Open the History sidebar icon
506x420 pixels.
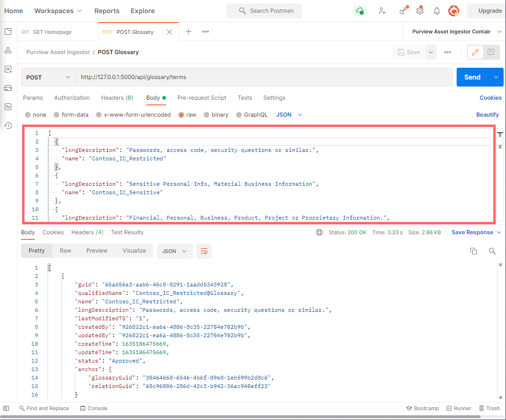[8, 125]
